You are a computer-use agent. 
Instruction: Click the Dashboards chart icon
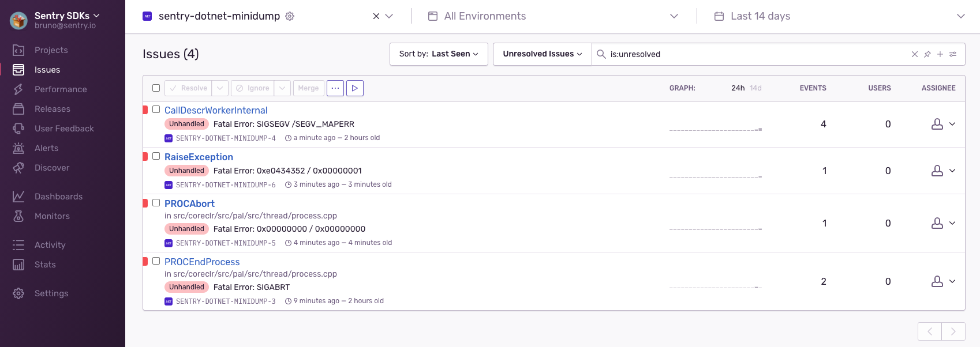(x=18, y=197)
